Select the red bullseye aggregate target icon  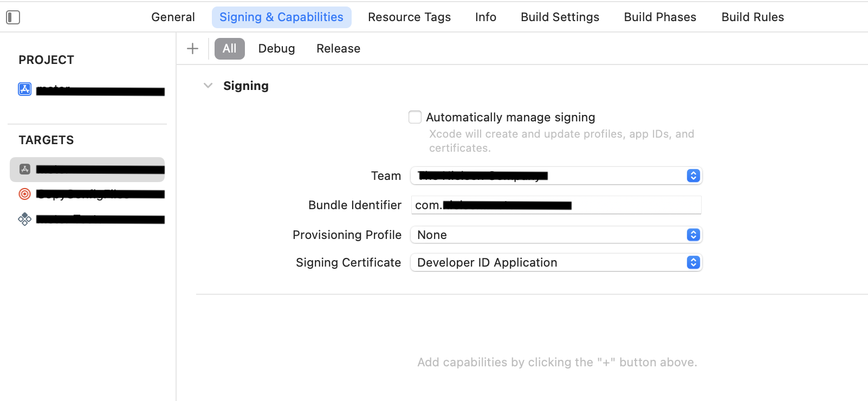25,194
